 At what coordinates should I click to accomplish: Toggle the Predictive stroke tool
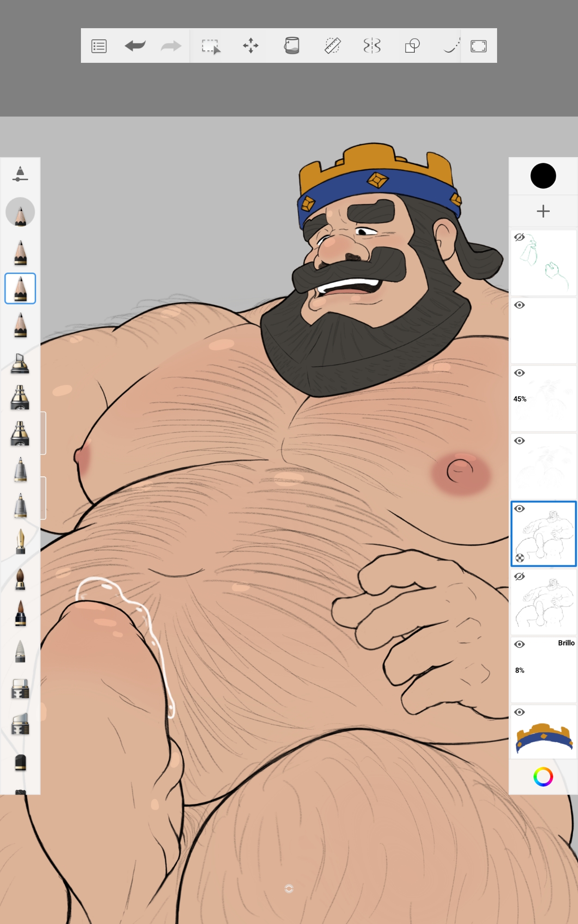pos(451,46)
